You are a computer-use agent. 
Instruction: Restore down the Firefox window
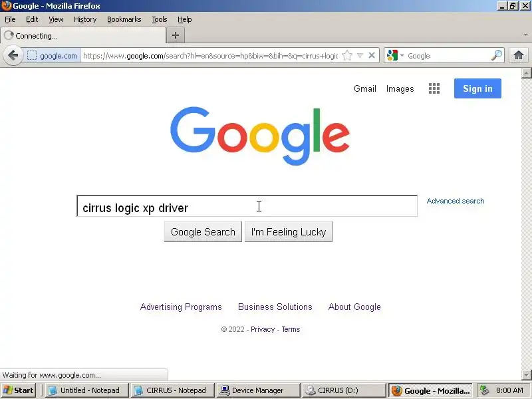513,6
